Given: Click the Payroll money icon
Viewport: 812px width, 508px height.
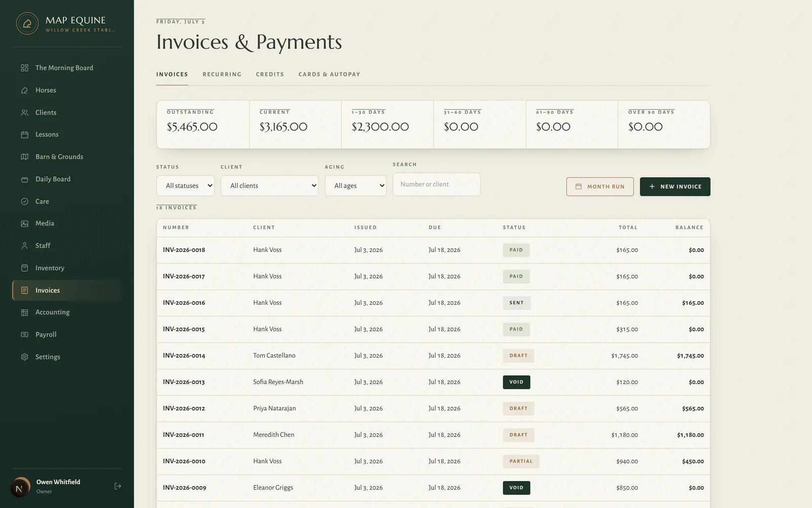Looking at the screenshot, I should 24,334.
